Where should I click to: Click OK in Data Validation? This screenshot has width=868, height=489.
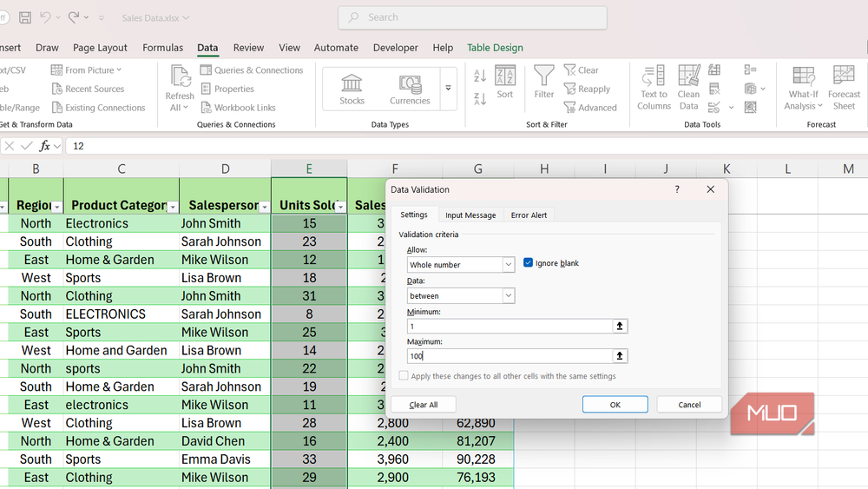615,404
